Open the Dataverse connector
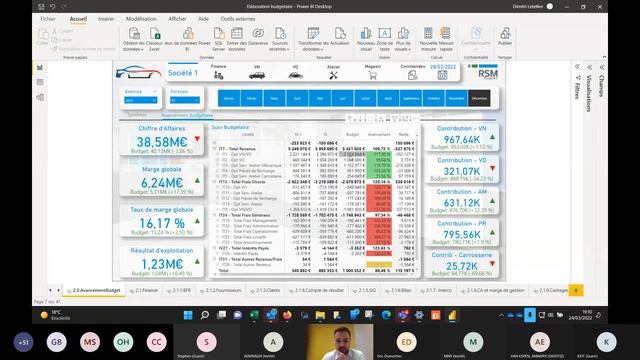The image size is (640, 360). 258,34
